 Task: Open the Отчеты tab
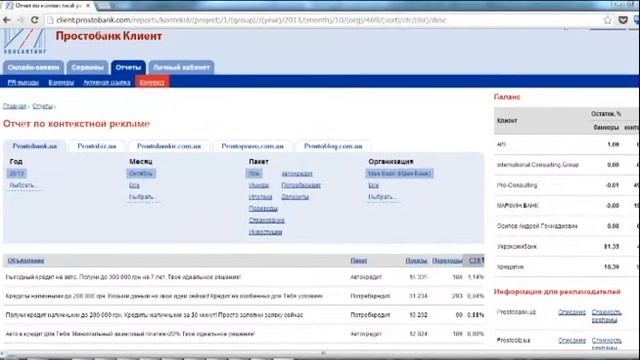coord(128,67)
